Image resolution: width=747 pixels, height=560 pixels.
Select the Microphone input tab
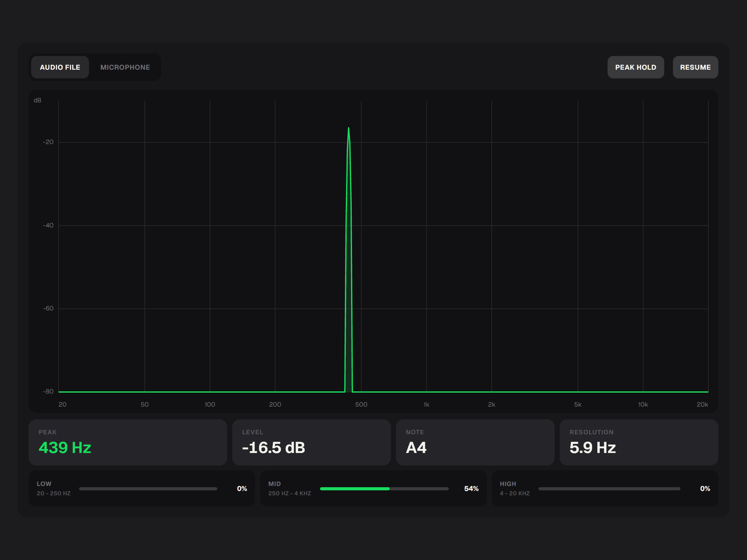(x=125, y=67)
